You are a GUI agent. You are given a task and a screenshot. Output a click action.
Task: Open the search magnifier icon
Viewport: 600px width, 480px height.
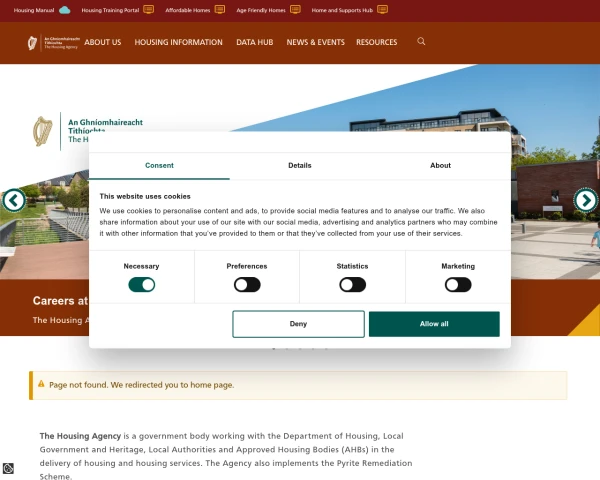[x=421, y=41]
